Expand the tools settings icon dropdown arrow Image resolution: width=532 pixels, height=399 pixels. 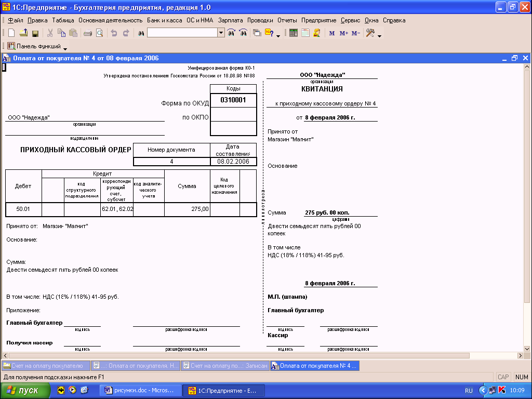click(379, 36)
